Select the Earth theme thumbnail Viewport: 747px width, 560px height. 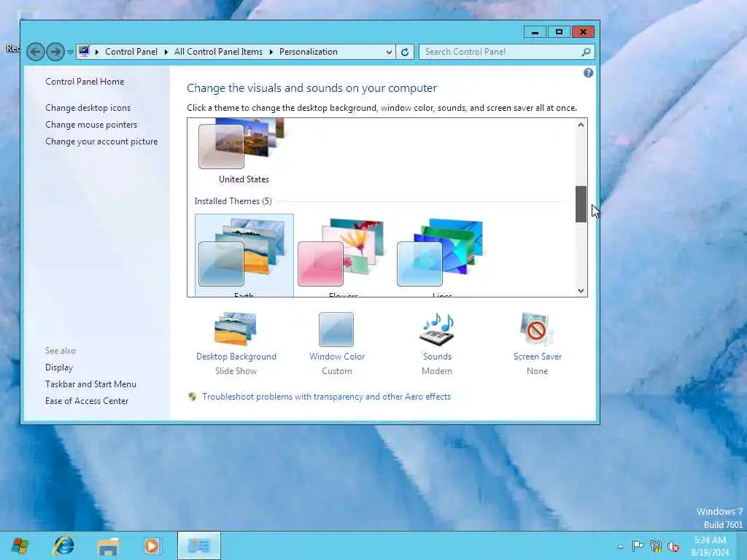[x=241, y=252]
